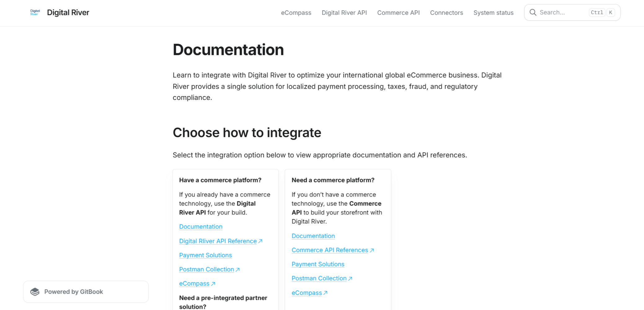This screenshot has height=310, width=644.
Task: Click external arrow beside Digital River API Reference
Action: (260, 241)
